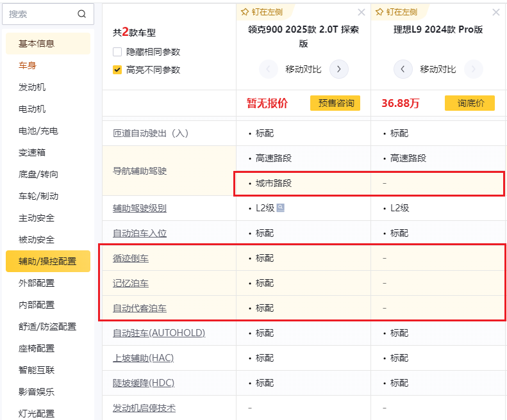Open 发动机启停技术 explanation link
Image resolution: width=507 pixels, height=420 pixels.
point(144,408)
